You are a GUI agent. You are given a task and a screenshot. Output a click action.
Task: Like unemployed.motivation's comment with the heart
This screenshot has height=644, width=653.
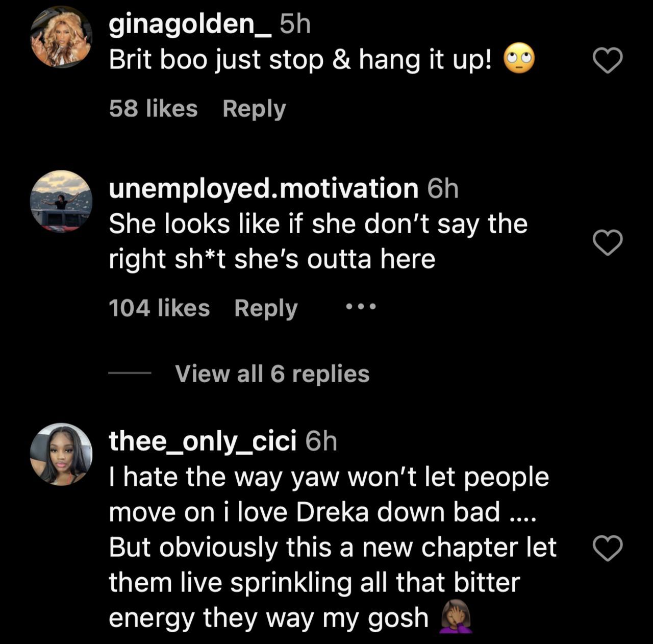coord(608,242)
